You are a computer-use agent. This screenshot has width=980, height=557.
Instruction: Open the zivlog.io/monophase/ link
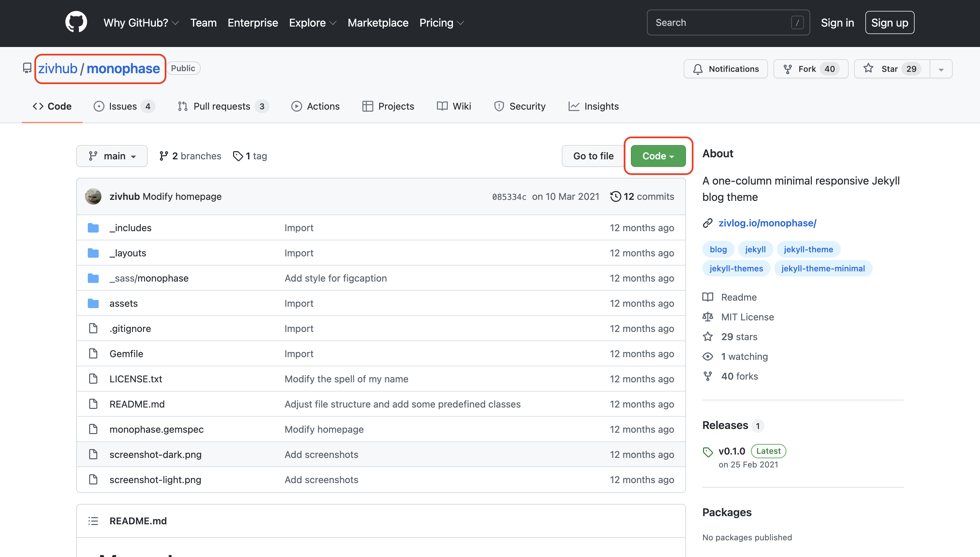tap(767, 223)
